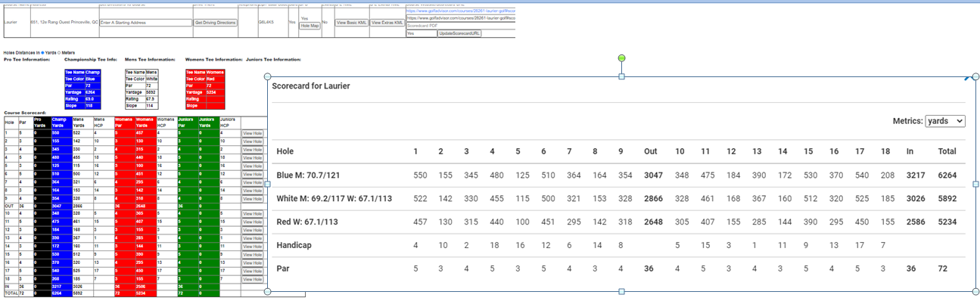Click the Enter A Starting Address field
980x301 pixels.
[x=145, y=23]
